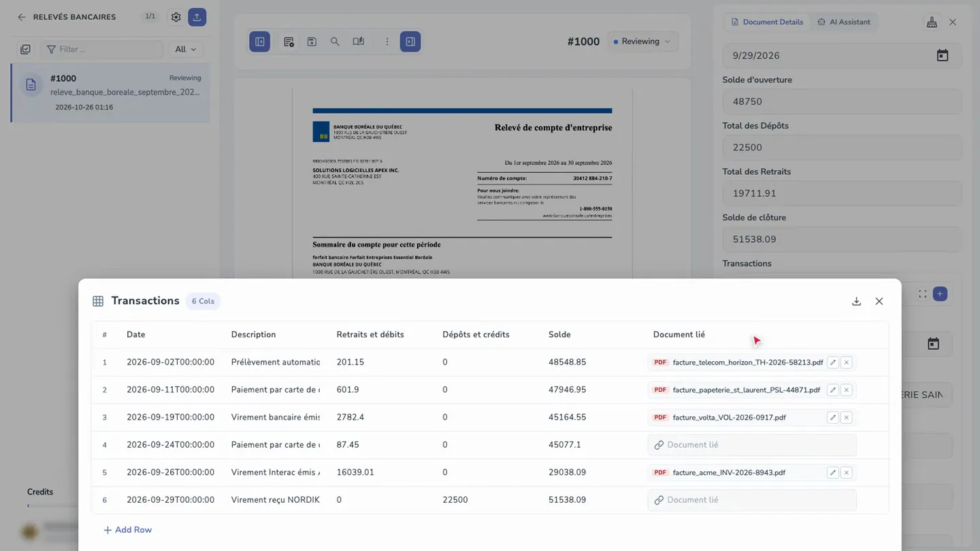Open the more options vertical dots menu

tap(387, 41)
